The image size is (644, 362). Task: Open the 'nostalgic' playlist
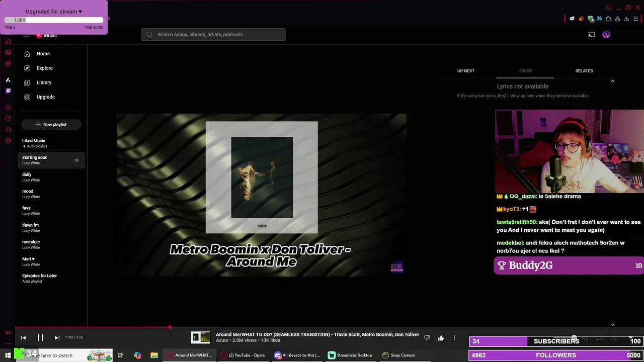51,244
